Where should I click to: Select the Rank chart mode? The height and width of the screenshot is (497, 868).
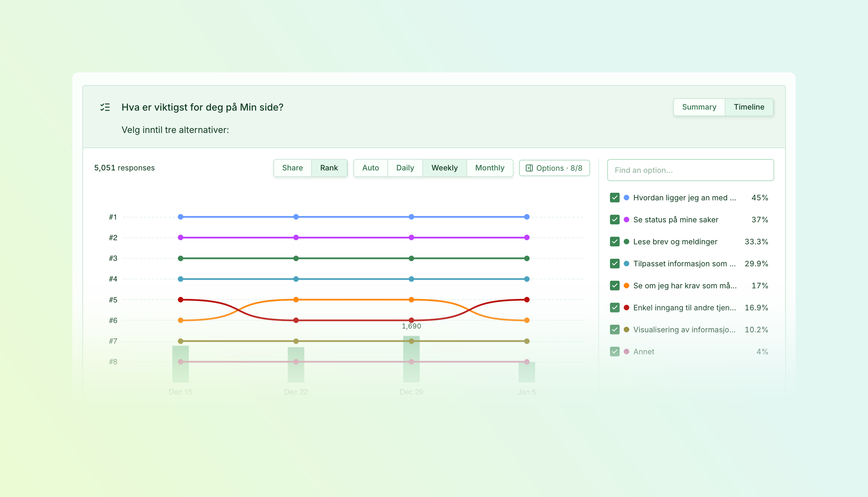click(x=329, y=168)
